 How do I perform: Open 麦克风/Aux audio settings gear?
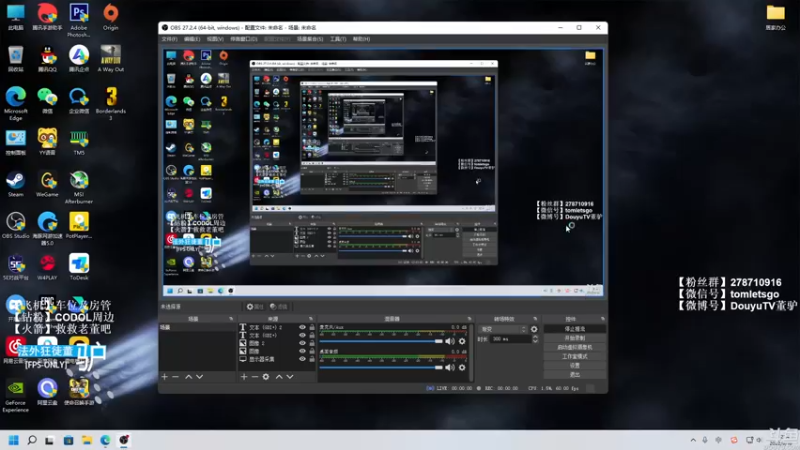click(x=462, y=341)
